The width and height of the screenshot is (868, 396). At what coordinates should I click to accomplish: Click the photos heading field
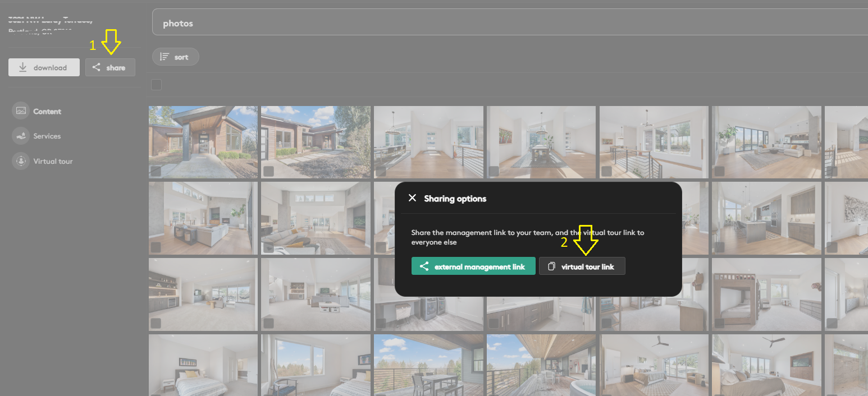coord(510,22)
